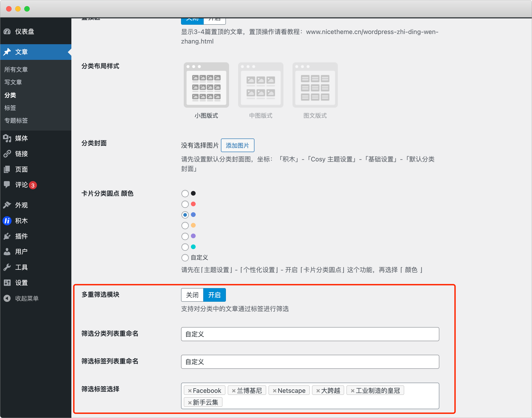Click the 工具 wrench icon
The image size is (532, 418).
coord(7,267)
